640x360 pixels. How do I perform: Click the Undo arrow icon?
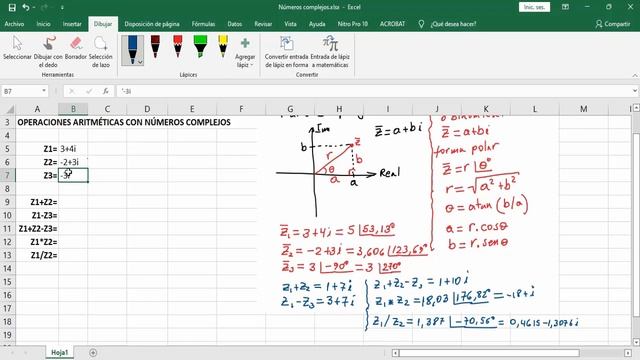pyautogui.click(x=26, y=7)
